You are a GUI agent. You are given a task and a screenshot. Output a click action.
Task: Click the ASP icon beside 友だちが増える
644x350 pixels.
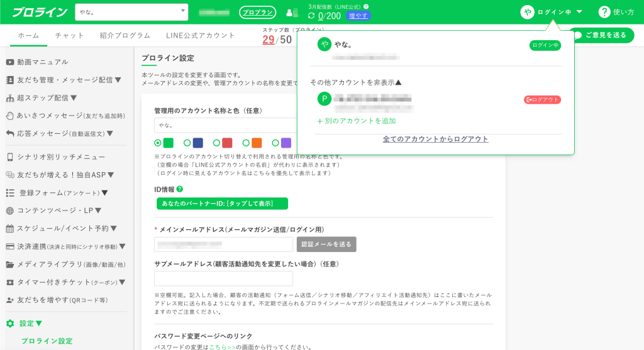(x=10, y=175)
